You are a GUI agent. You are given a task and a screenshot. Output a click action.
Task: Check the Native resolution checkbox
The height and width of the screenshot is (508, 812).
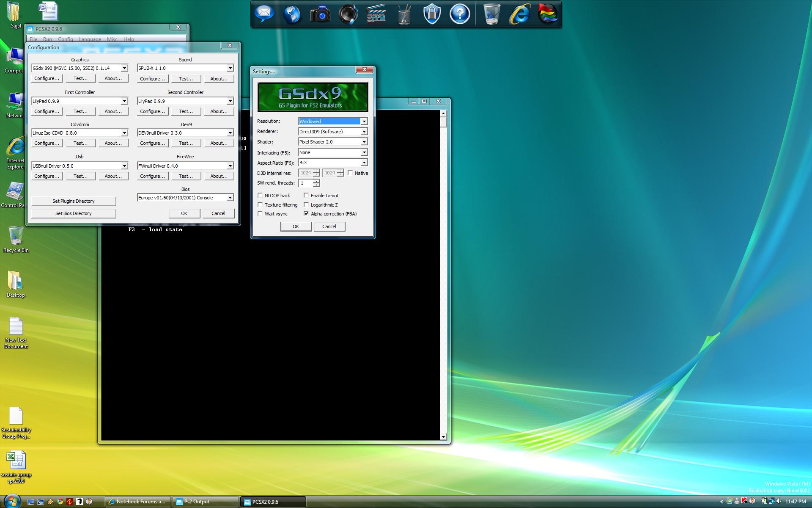coord(350,173)
